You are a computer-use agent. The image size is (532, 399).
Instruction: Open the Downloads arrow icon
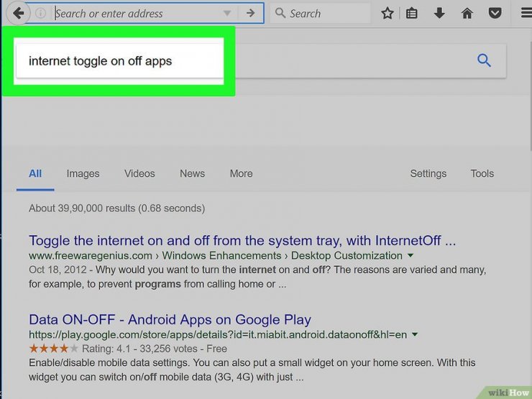(439, 13)
